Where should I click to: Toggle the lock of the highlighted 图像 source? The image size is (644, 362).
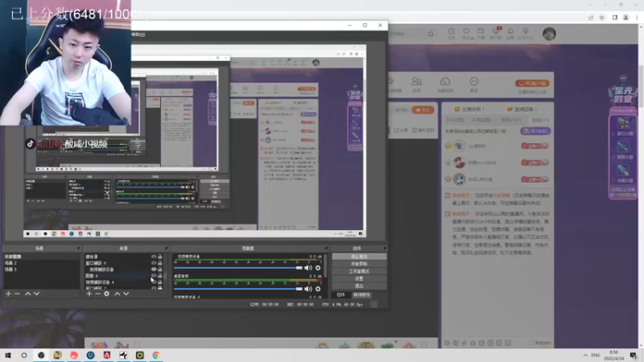pyautogui.click(x=160, y=276)
